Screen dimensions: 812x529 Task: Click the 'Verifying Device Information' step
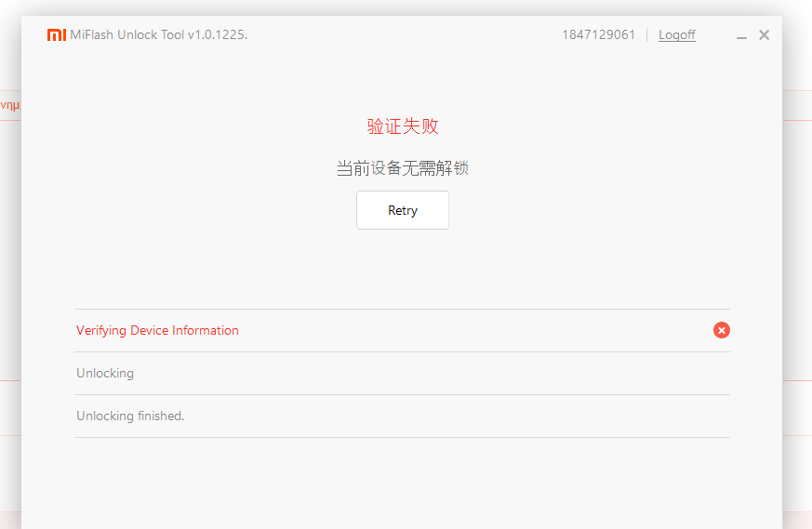point(403,331)
